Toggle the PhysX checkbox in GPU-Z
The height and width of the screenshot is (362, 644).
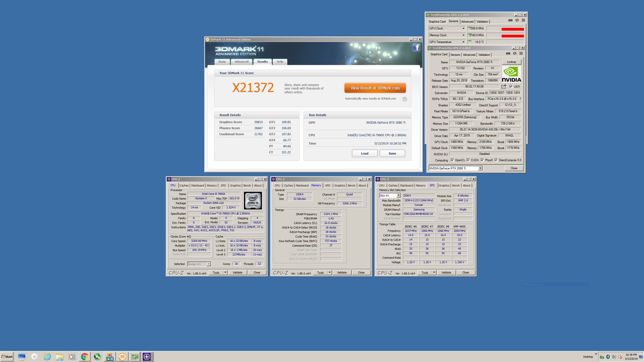click(482, 160)
